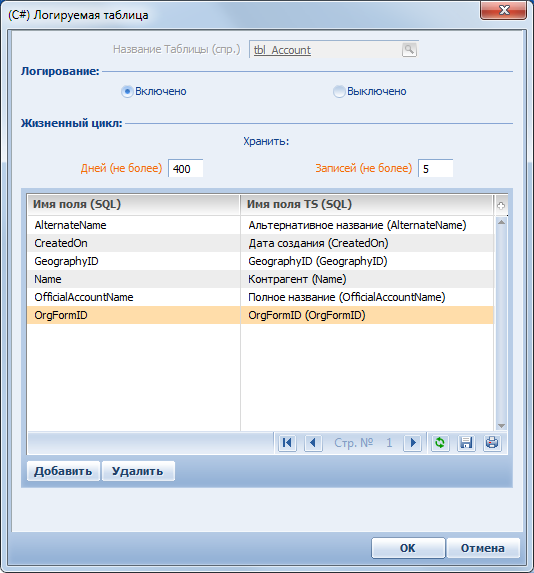This screenshot has height=573, width=534.
Task: Go to first page of grid
Action: pyautogui.click(x=287, y=443)
